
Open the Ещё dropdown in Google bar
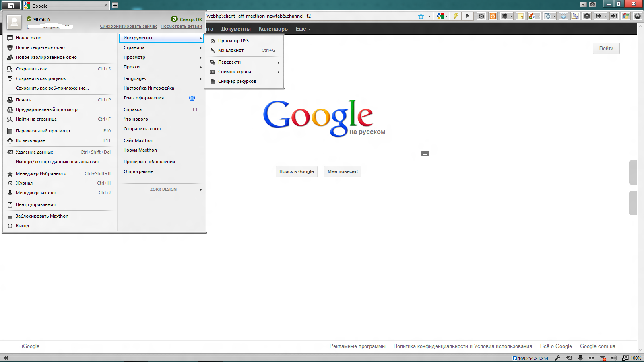303,29
